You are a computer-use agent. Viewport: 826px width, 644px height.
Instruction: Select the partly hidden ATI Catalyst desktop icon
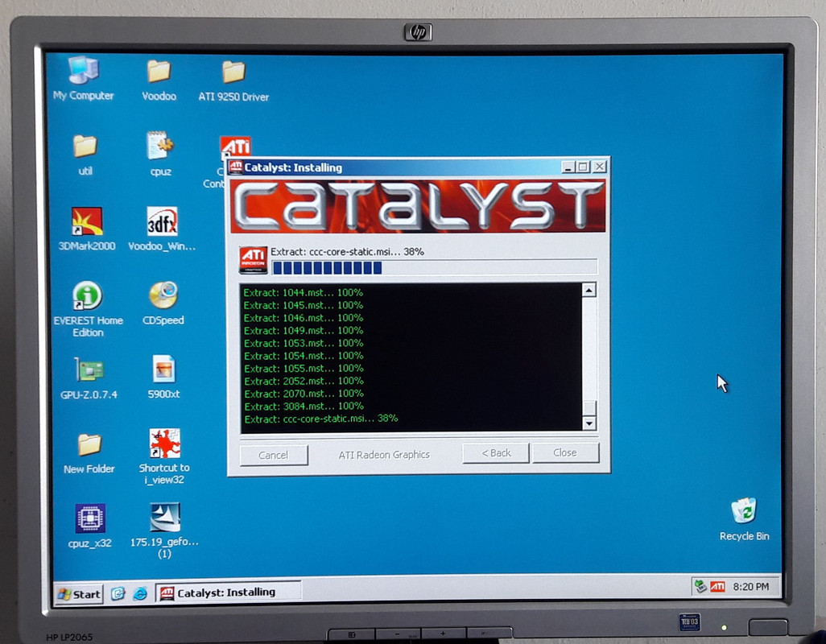[235, 147]
